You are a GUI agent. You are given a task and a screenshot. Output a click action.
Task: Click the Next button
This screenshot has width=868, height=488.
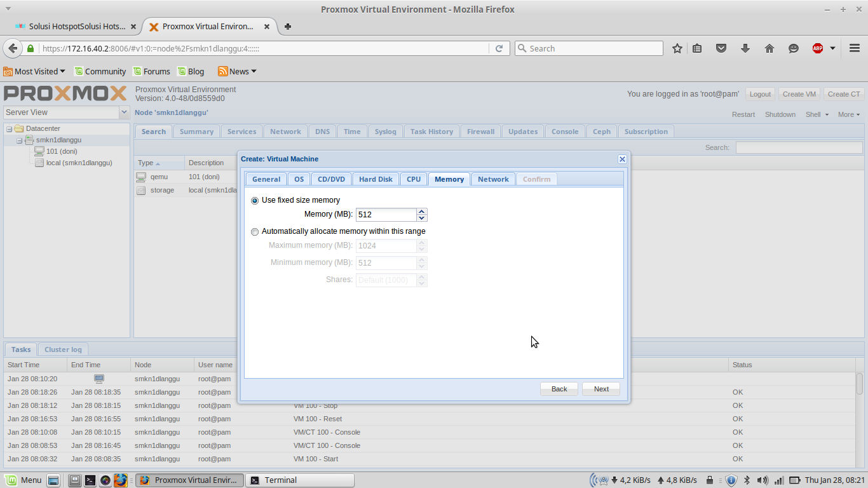[x=601, y=389]
